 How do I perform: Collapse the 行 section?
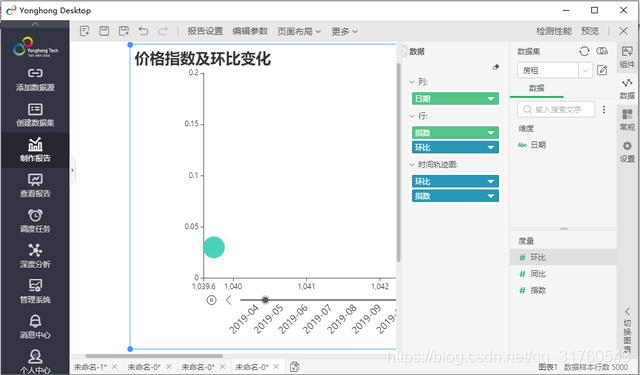point(412,116)
